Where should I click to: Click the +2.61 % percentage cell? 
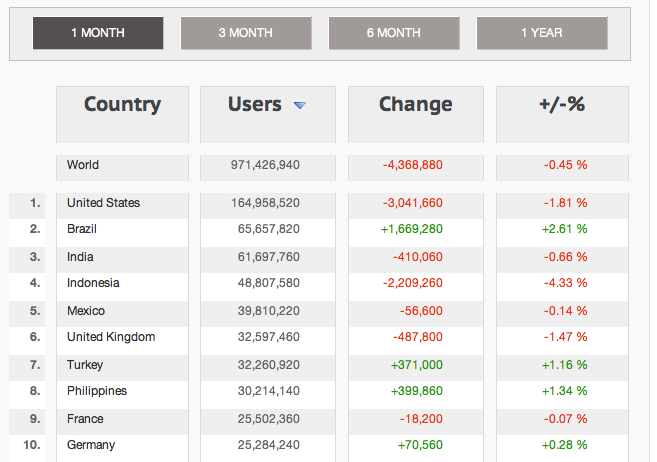click(x=564, y=229)
